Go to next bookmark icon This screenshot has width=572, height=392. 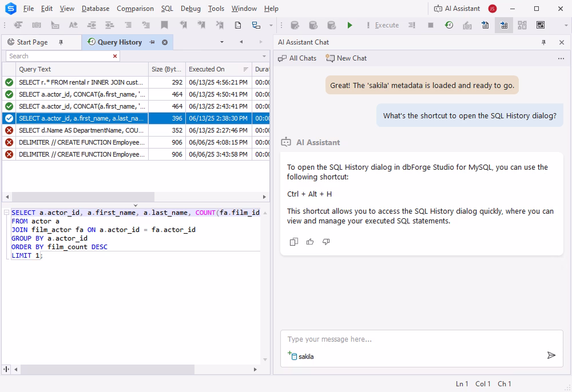tap(201, 25)
